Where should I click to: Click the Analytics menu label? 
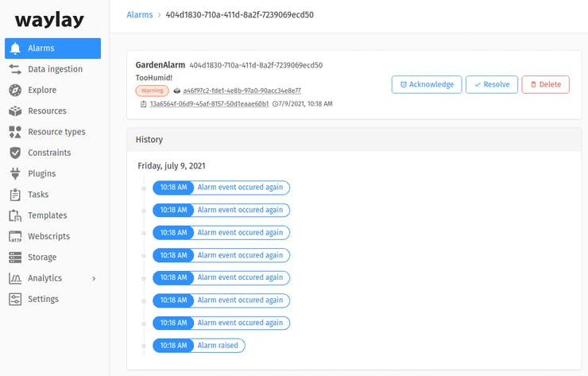click(44, 278)
